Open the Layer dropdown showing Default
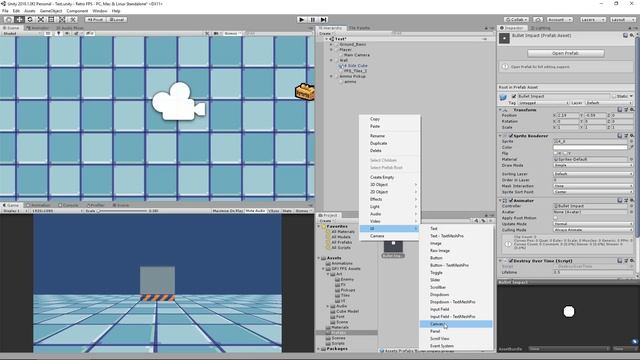 [609, 103]
